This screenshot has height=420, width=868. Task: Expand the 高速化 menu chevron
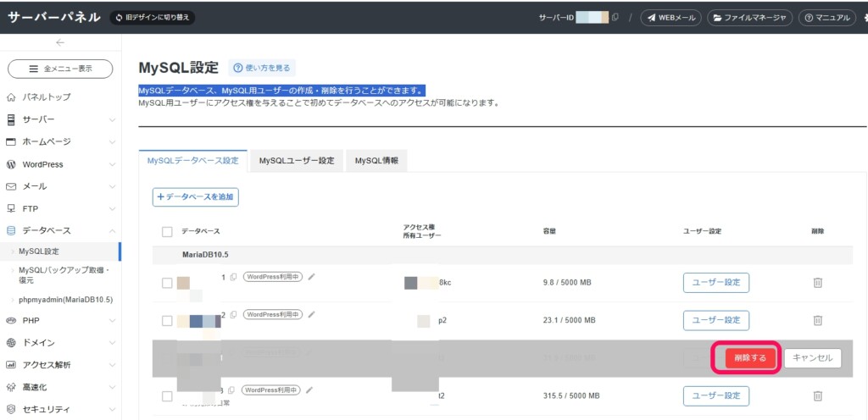pyautogui.click(x=113, y=387)
